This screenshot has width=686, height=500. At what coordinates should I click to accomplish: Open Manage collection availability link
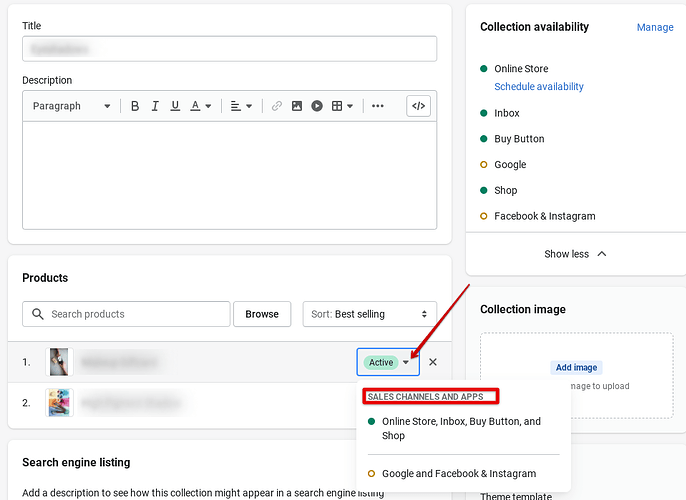click(655, 27)
